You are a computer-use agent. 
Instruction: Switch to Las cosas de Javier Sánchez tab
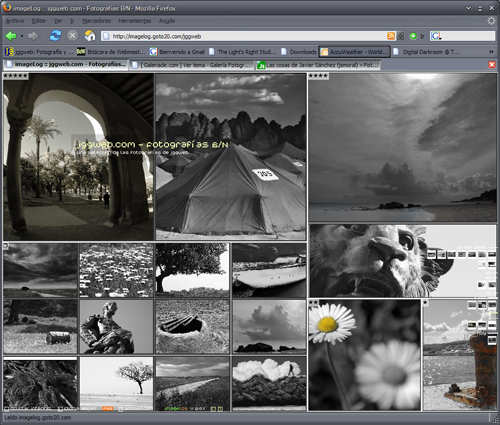(x=318, y=65)
